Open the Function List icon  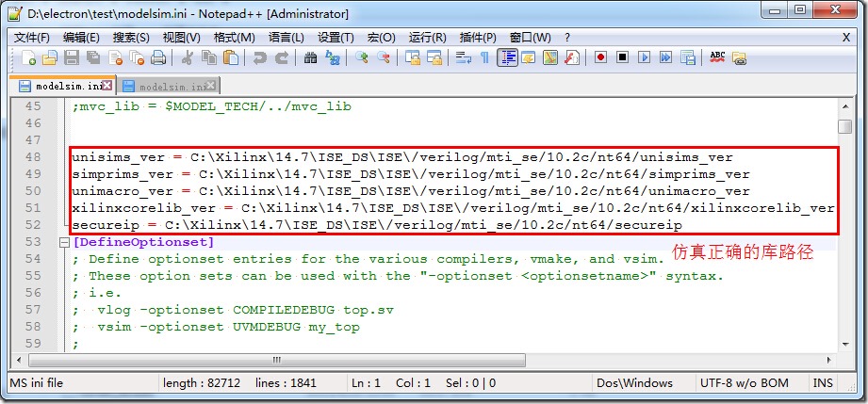click(x=572, y=57)
